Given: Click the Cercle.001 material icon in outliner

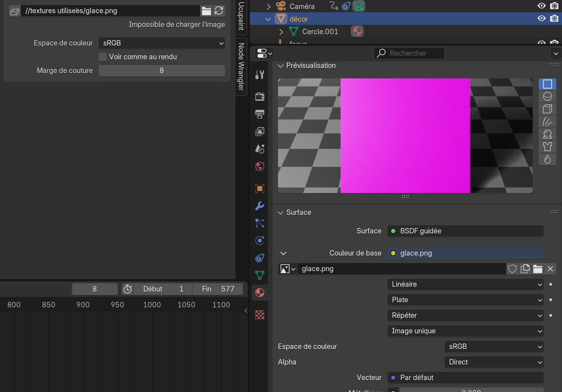Looking at the screenshot, I should (357, 31).
